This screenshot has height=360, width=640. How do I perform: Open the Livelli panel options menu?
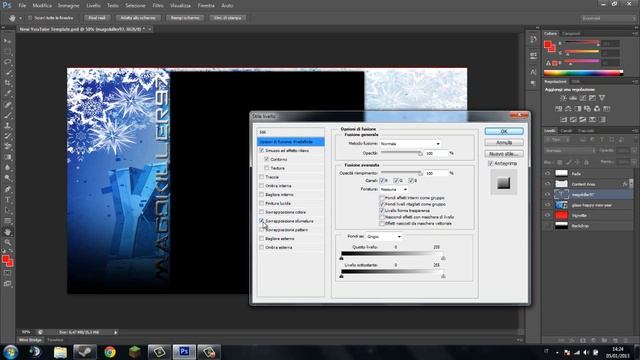pyautogui.click(x=634, y=131)
